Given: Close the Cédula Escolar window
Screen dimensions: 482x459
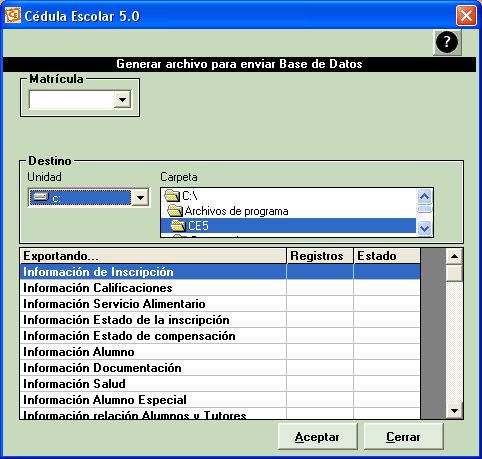Looking at the screenshot, I should [x=466, y=16].
